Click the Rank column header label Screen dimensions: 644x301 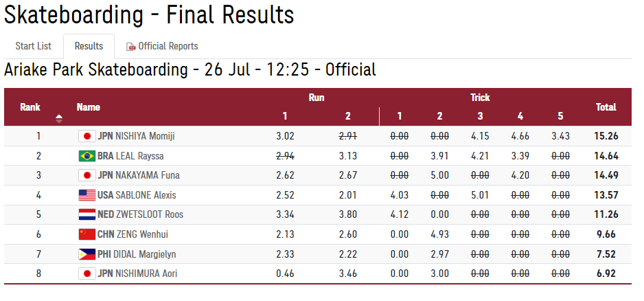30,107
